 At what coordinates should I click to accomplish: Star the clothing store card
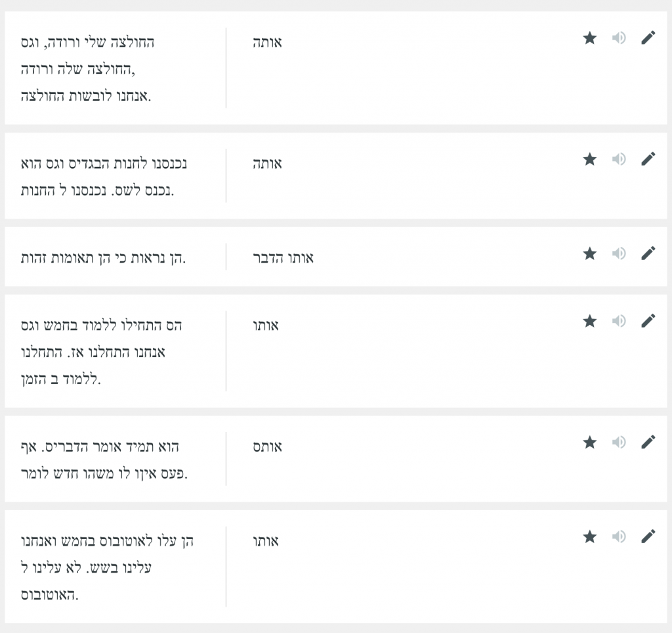(590, 160)
